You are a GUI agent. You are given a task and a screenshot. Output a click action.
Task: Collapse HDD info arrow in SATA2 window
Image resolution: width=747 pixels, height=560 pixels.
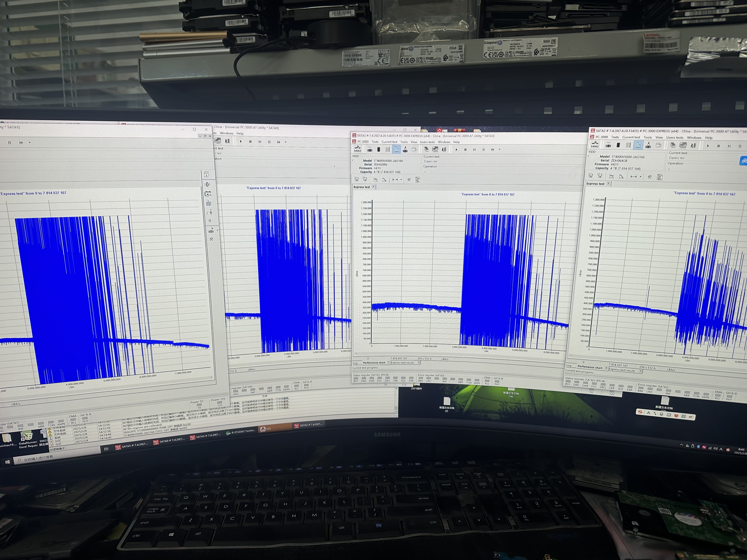click(x=588, y=156)
